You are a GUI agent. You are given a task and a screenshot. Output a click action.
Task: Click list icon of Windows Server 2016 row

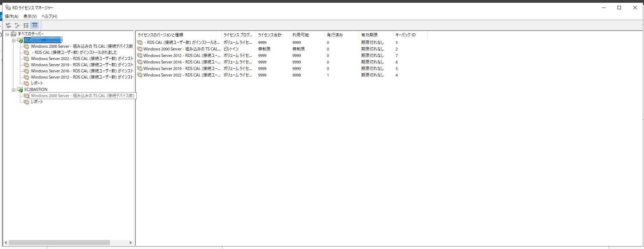pyautogui.click(x=140, y=62)
